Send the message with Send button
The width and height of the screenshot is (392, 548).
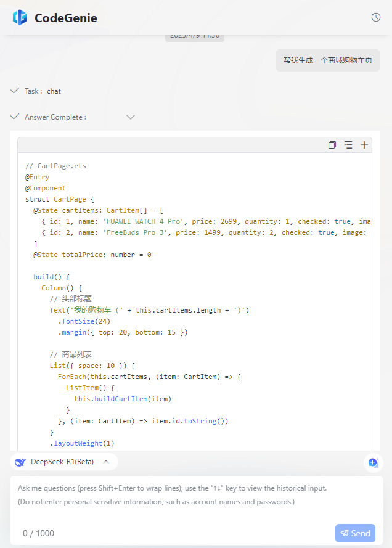355,533
